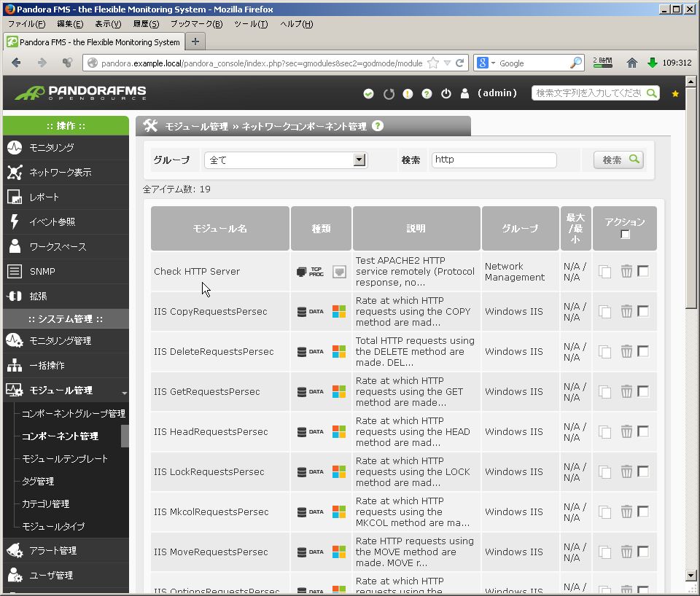Delete the IIS MkcolRequestsPersec component
700x596 pixels.
tap(626, 511)
